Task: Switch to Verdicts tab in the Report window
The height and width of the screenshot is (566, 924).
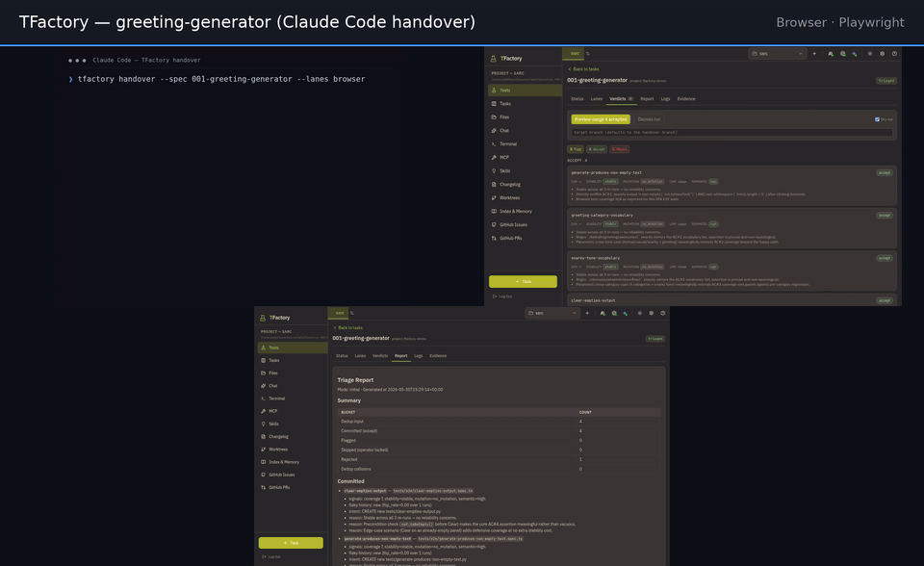Action: [x=380, y=356]
